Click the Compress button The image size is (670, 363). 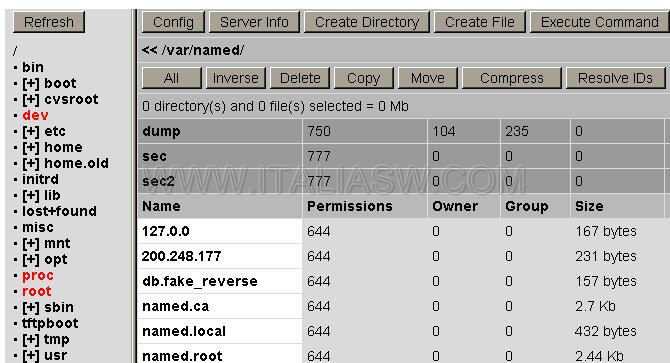pos(511,78)
